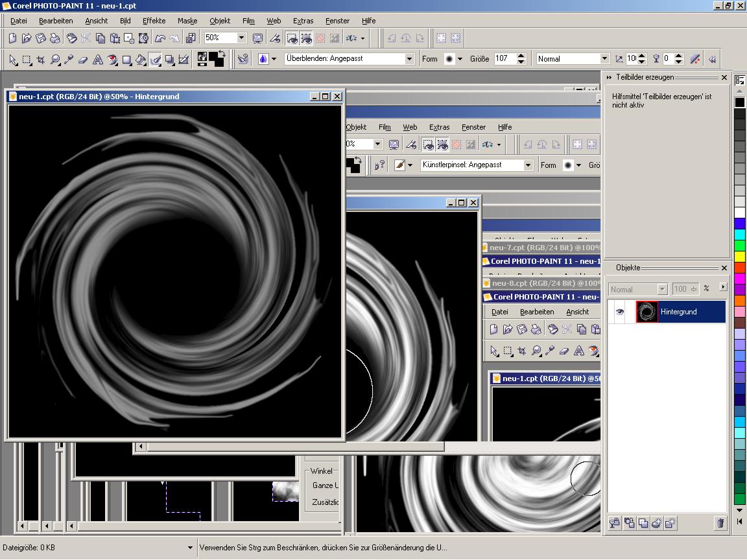The image size is (747, 560).
Task: Expand the Überblenden: Angepasst brush dropdown
Action: click(409, 59)
